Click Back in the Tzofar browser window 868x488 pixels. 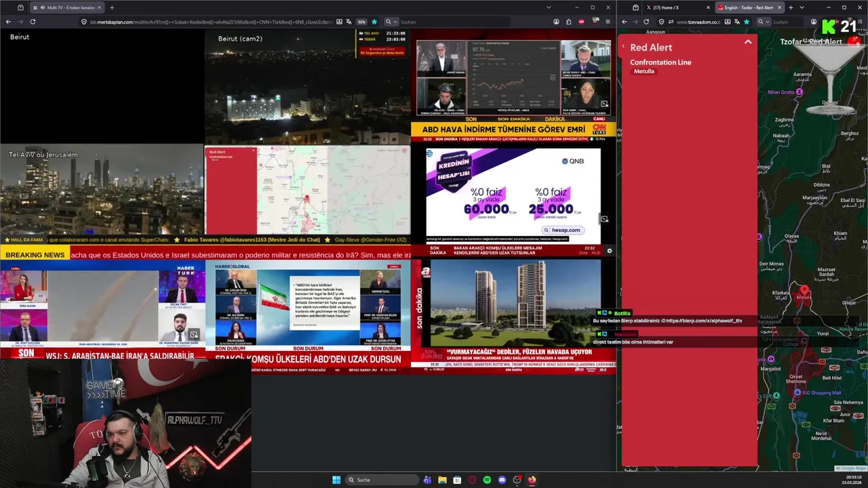coord(624,22)
